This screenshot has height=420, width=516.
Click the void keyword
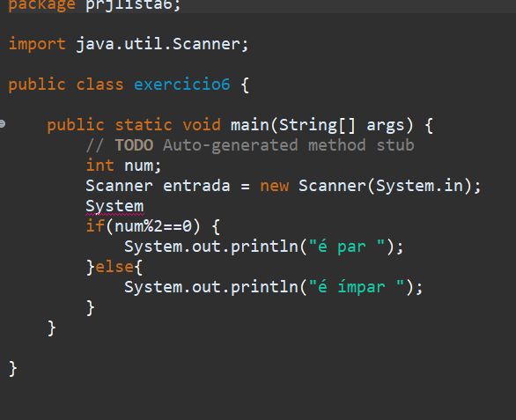pos(202,125)
